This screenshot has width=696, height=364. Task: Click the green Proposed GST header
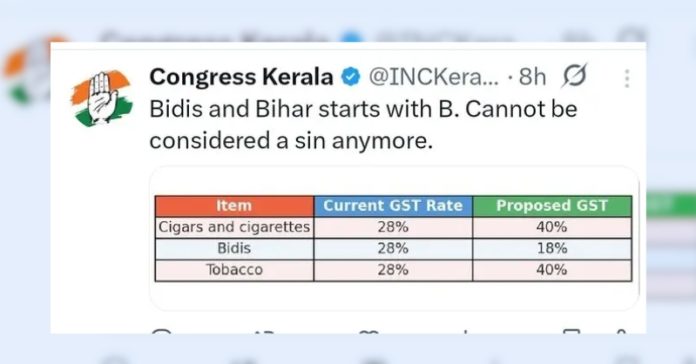pos(552,206)
